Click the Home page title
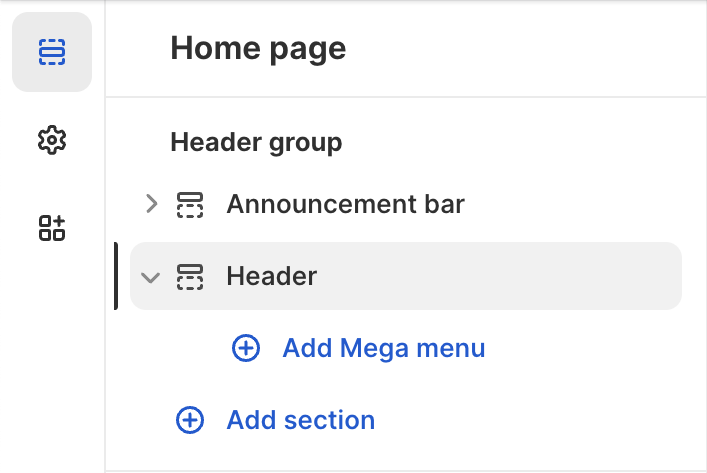The width and height of the screenshot is (707, 473). click(258, 48)
